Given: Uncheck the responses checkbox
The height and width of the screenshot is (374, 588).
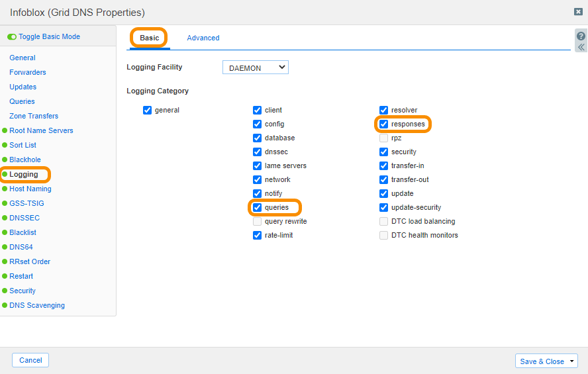Looking at the screenshot, I should click(383, 124).
